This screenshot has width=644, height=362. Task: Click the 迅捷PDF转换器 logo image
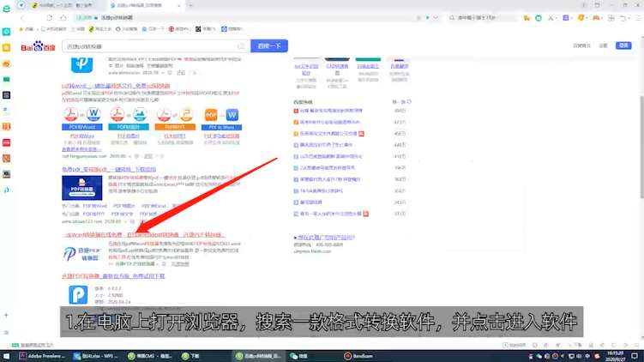click(81, 254)
